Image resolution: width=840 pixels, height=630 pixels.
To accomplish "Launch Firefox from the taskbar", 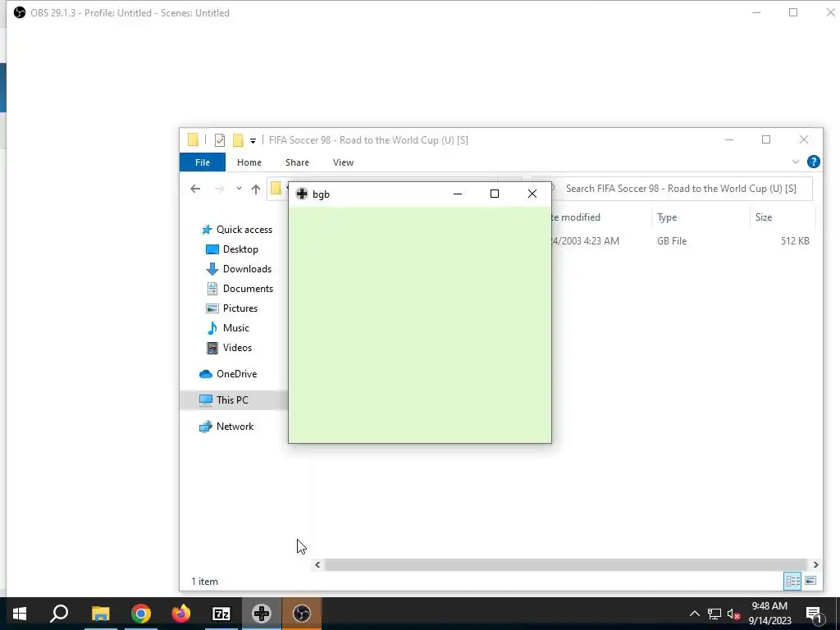I will tap(181, 614).
